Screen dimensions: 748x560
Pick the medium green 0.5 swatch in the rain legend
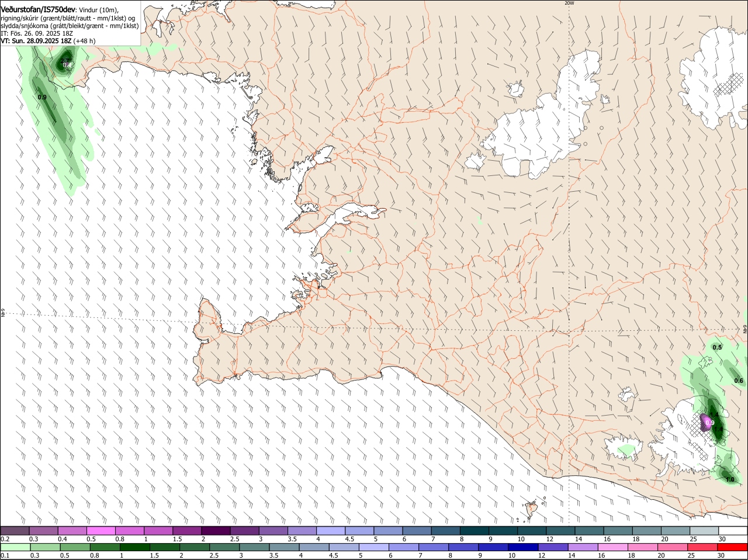tap(75, 548)
